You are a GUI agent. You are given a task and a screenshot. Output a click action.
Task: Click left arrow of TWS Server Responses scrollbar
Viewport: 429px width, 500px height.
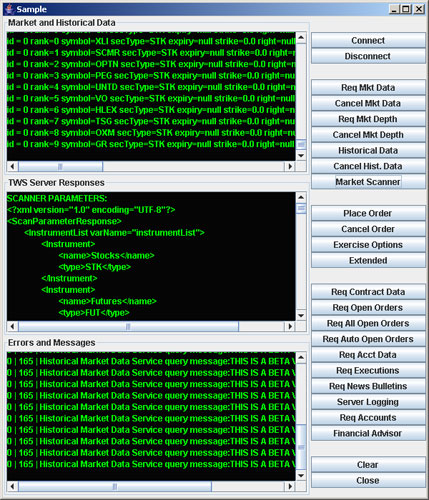coord(12,326)
